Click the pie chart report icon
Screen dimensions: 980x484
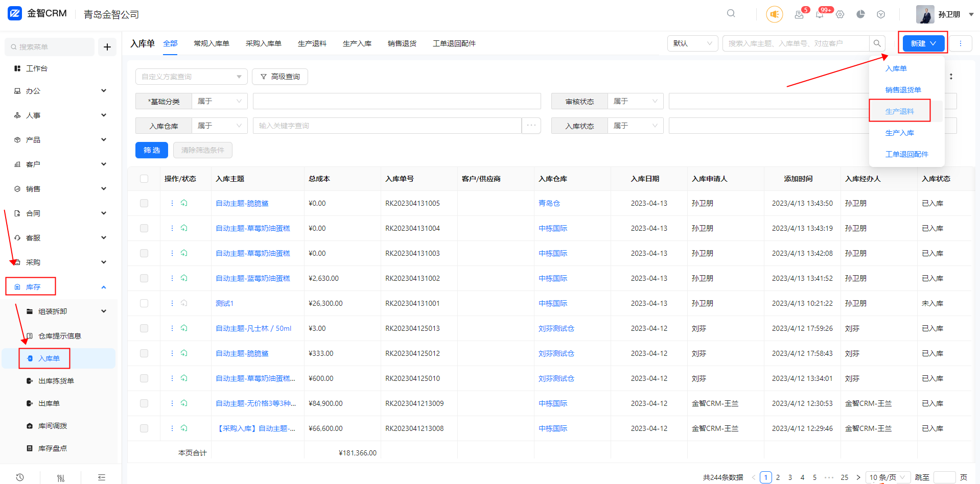point(860,14)
